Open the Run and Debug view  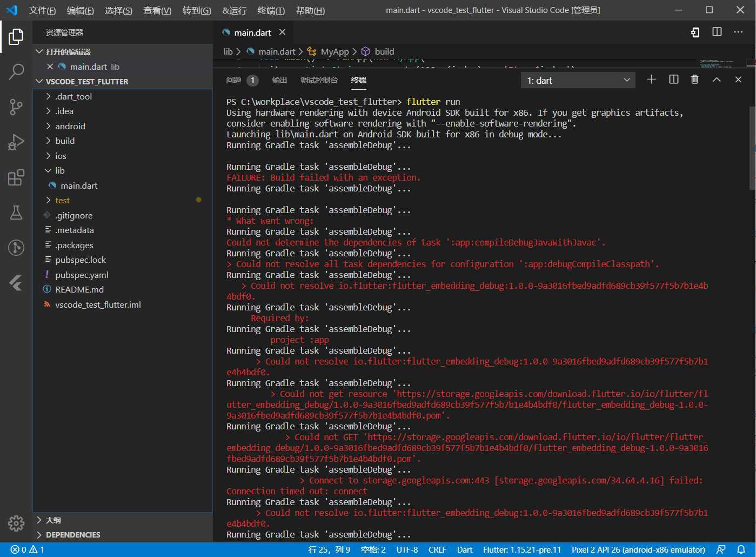tap(16, 142)
